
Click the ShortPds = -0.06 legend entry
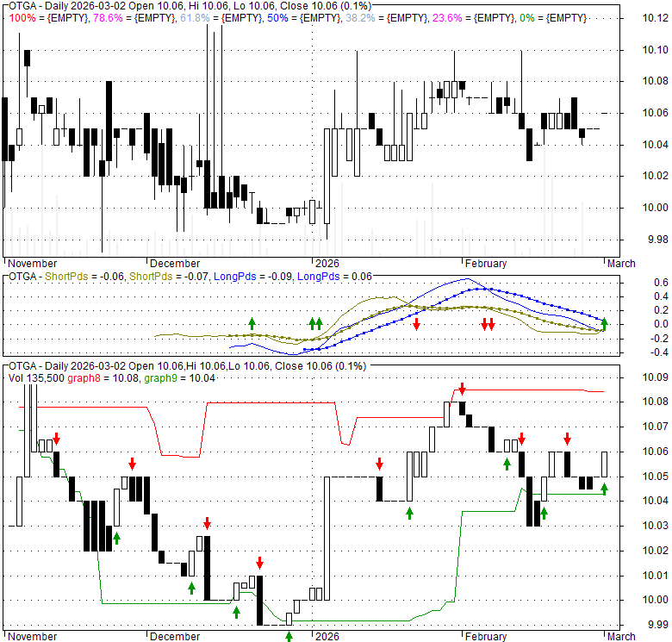[x=84, y=277]
